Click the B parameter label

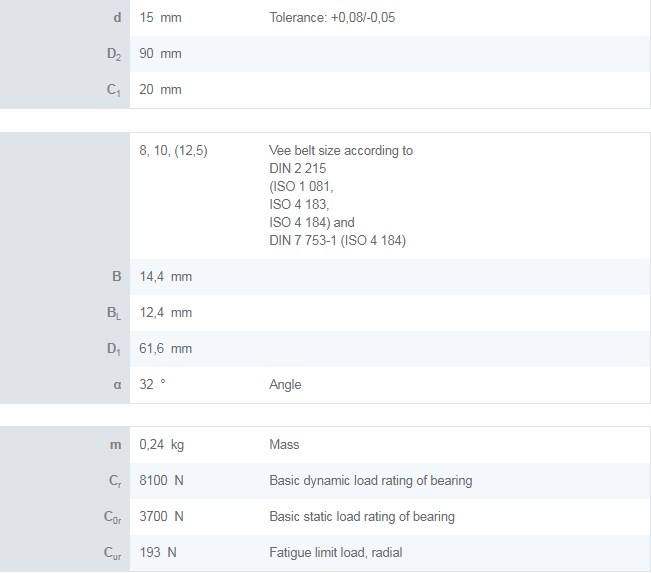[117, 277]
